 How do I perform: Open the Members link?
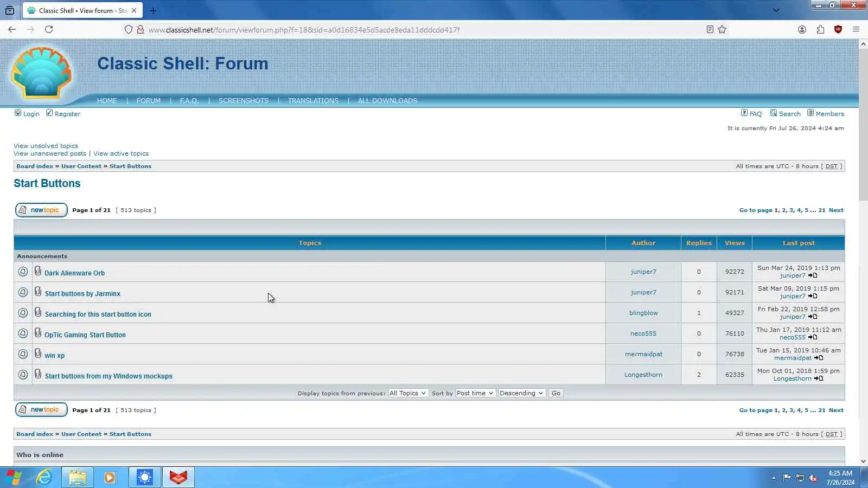(829, 114)
